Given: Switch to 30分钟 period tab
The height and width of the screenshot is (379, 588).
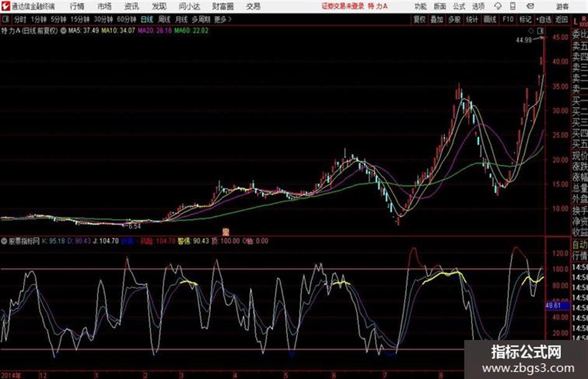Looking at the screenshot, I should pos(103,19).
